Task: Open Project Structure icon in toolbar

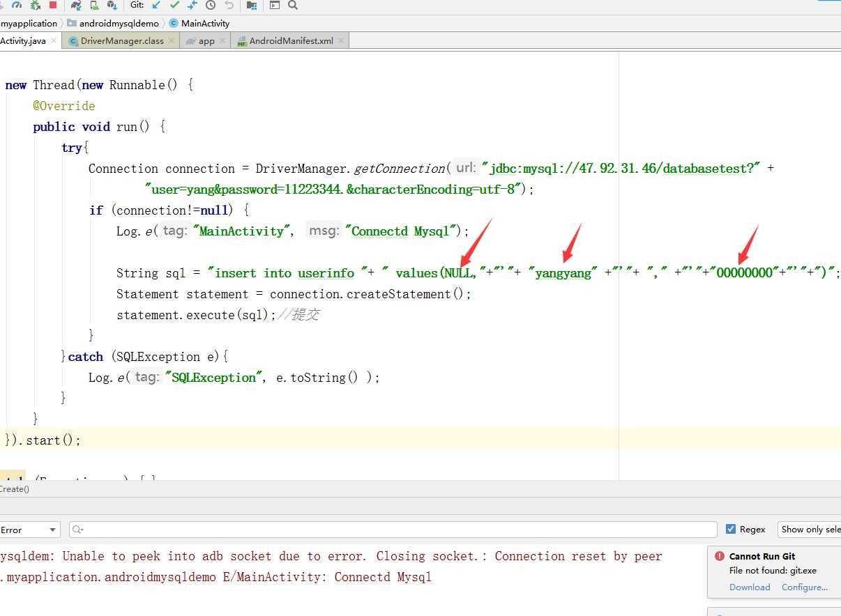Action: (252, 5)
